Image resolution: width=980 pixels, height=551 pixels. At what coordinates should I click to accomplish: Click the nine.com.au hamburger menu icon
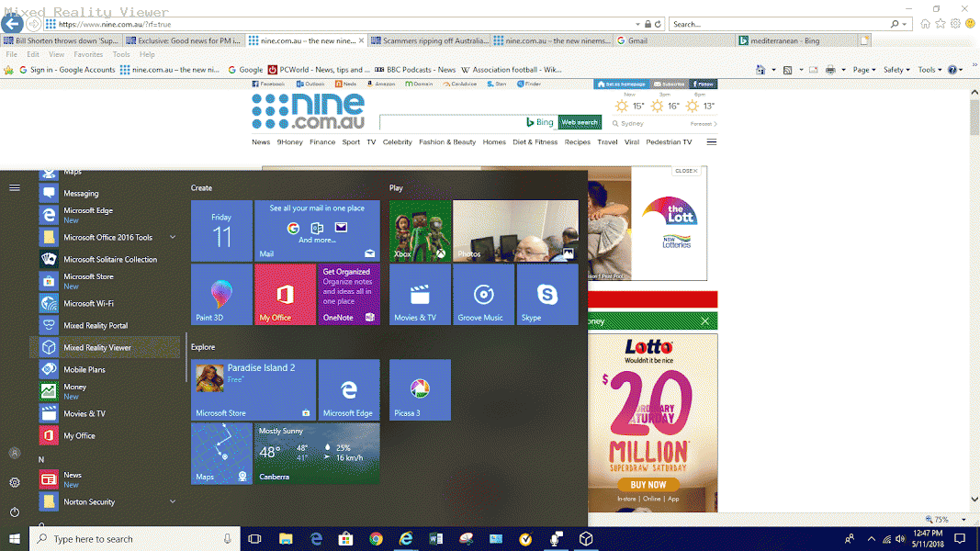[x=711, y=141]
